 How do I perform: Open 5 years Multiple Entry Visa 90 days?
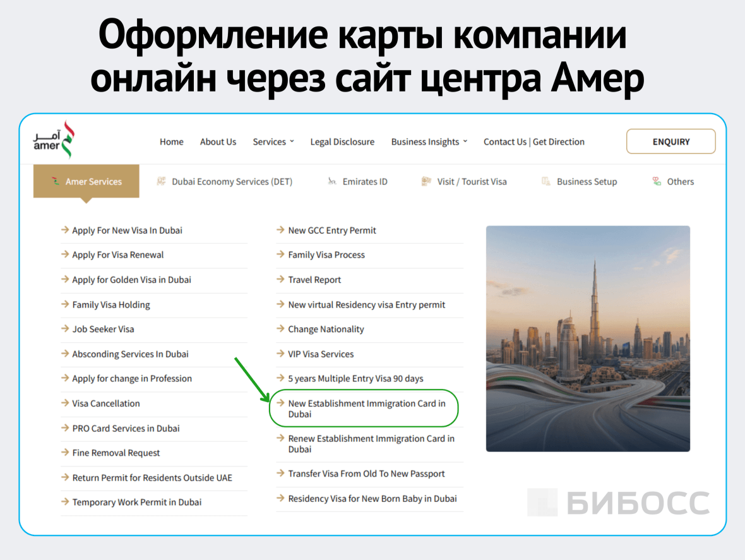[x=356, y=379]
